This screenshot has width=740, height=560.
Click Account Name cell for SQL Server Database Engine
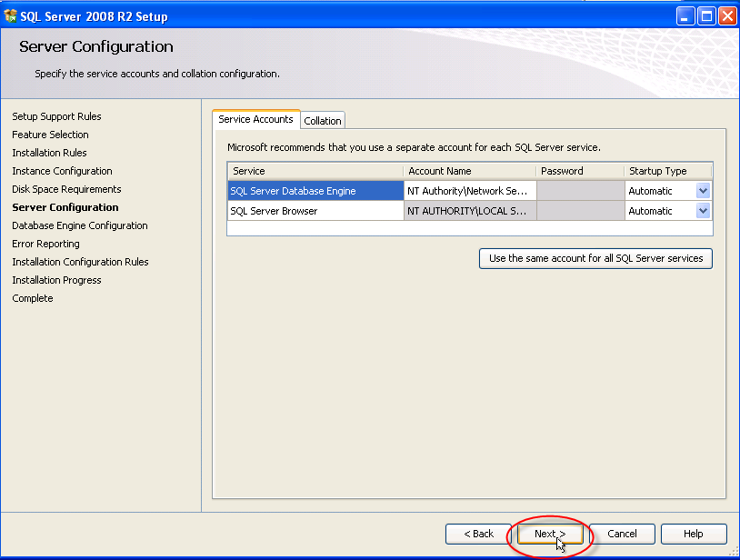coord(470,191)
